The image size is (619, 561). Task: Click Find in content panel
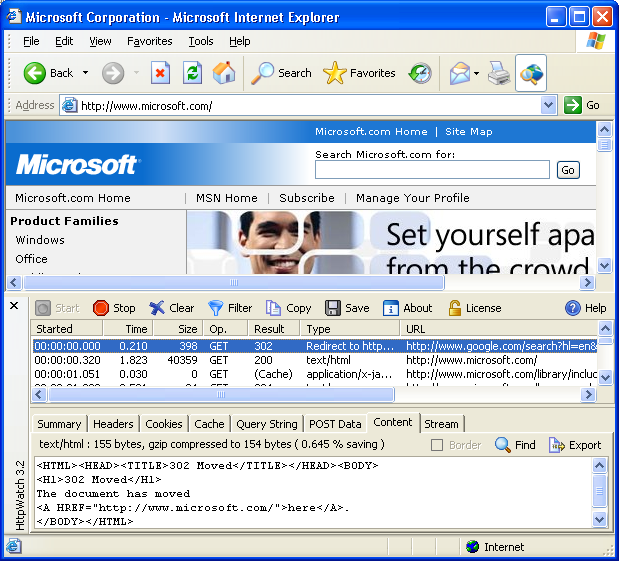pyautogui.click(x=515, y=445)
